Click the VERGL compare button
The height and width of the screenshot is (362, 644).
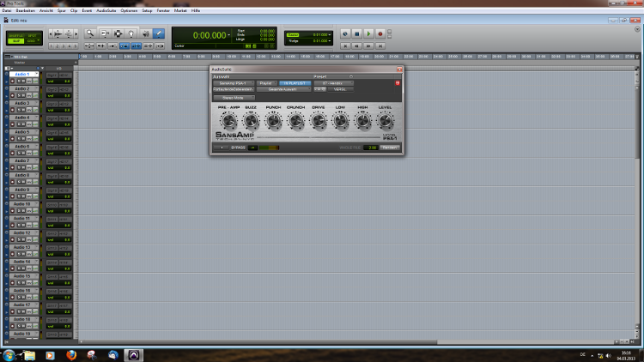tap(339, 89)
